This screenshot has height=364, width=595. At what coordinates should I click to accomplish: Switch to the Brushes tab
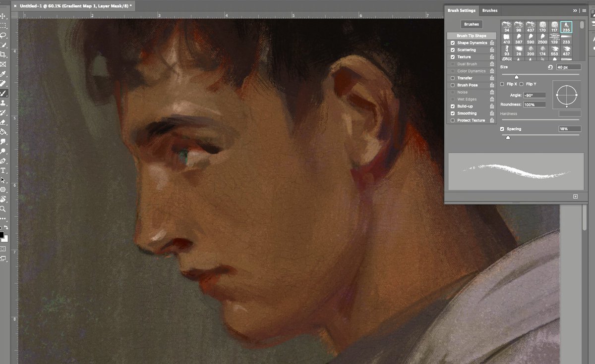coord(489,10)
